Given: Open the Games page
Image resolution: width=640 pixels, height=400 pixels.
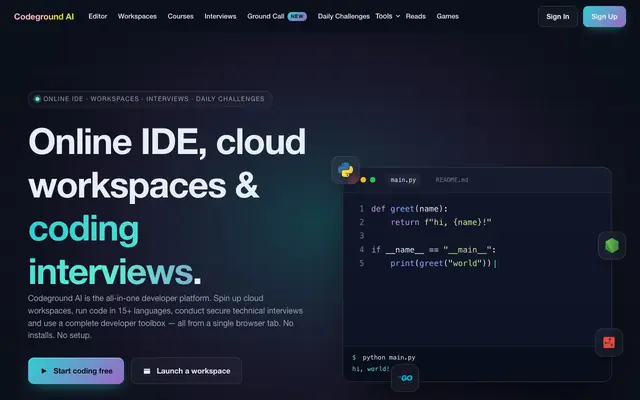Looking at the screenshot, I should coord(447,16).
